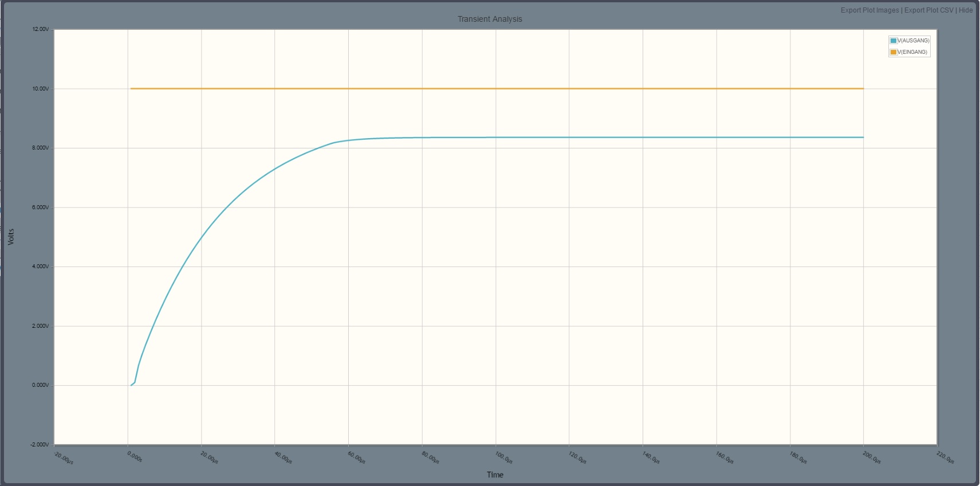Click the V(EINGANG) legend label

coord(912,52)
